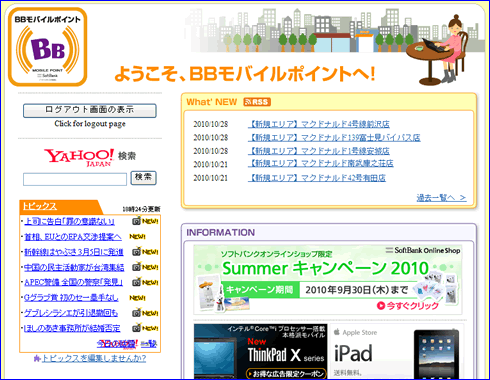Open the 今日の話題 link
Screen dimensions: 490x380
click(x=117, y=343)
